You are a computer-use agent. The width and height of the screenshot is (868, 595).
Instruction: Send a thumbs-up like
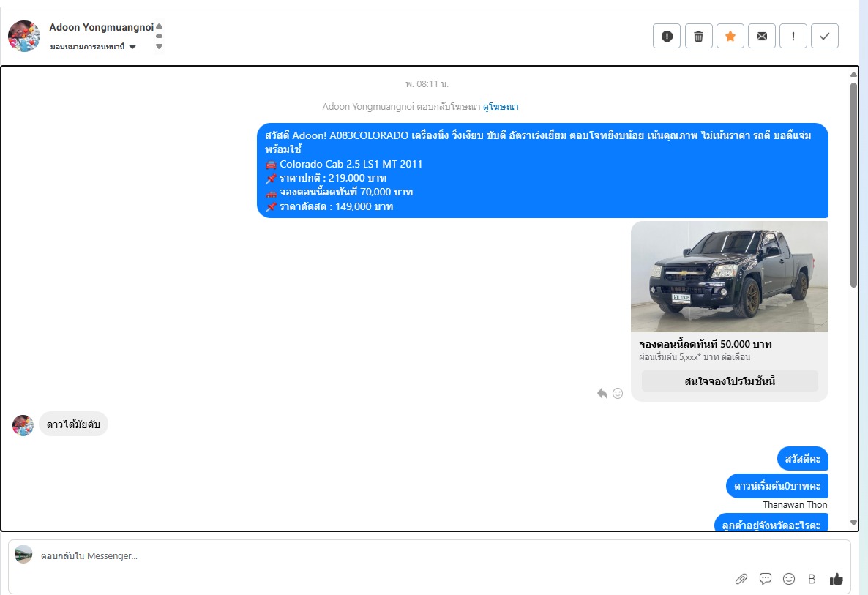click(836, 579)
